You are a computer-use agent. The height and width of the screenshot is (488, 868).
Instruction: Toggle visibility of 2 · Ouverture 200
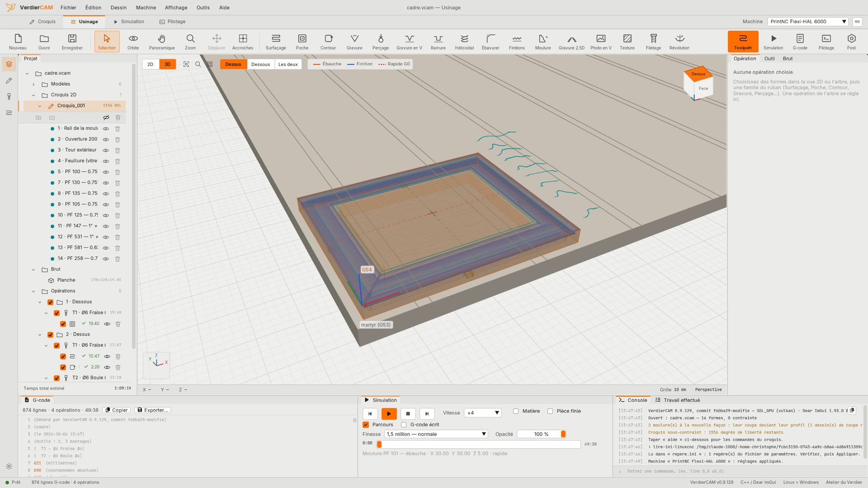[106, 140]
